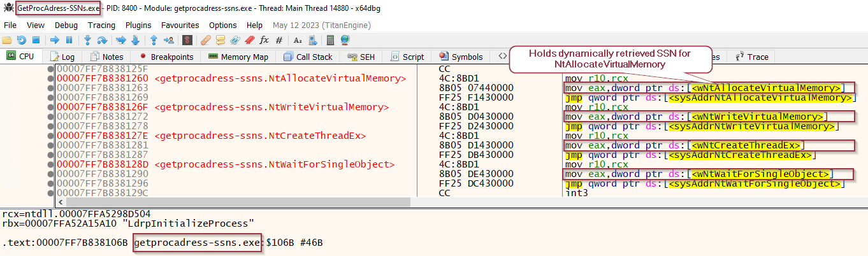Screen dimensions: 868x256
Task: Step over the next instruction
Action: [x=102, y=39]
